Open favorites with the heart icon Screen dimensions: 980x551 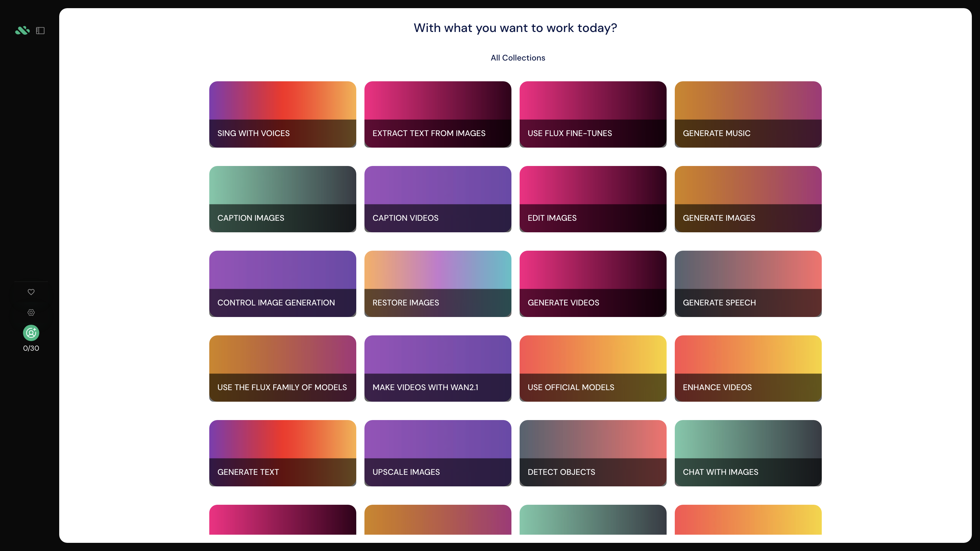pos(31,292)
